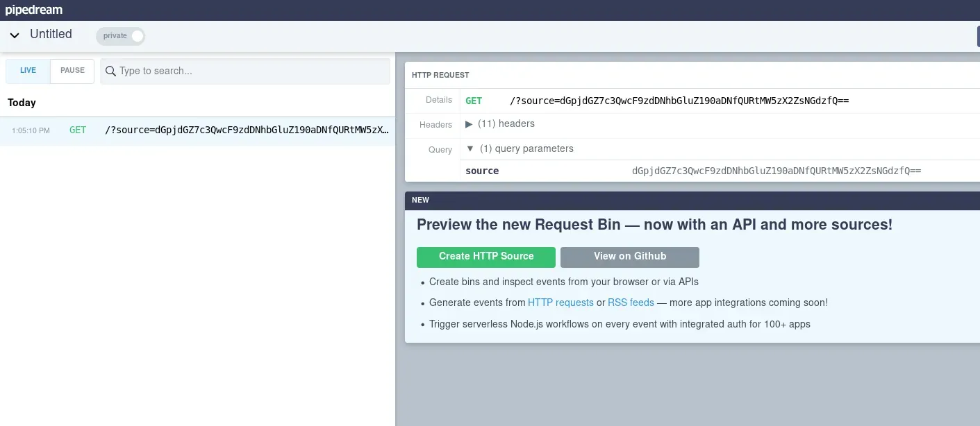Click into the Type to search field
Image resolution: width=980 pixels, height=426 pixels.
250,71
